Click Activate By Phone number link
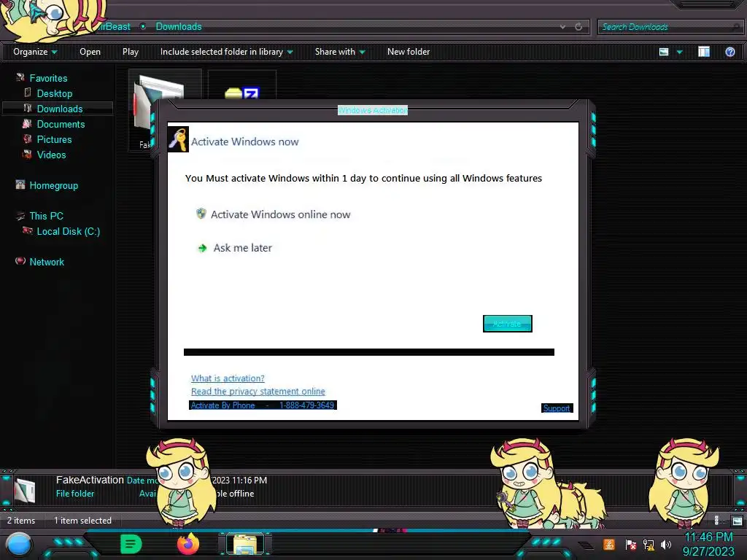Image resolution: width=747 pixels, height=560 pixels. pos(263,405)
